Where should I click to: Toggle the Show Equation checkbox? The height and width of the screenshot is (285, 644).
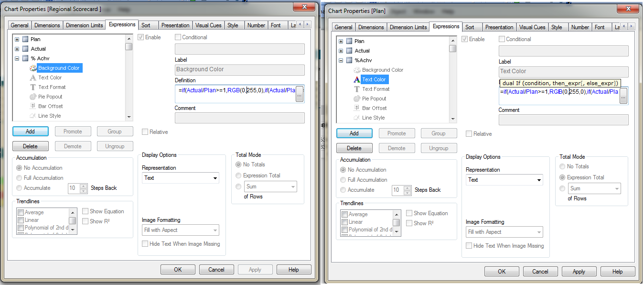pyautogui.click(x=85, y=211)
